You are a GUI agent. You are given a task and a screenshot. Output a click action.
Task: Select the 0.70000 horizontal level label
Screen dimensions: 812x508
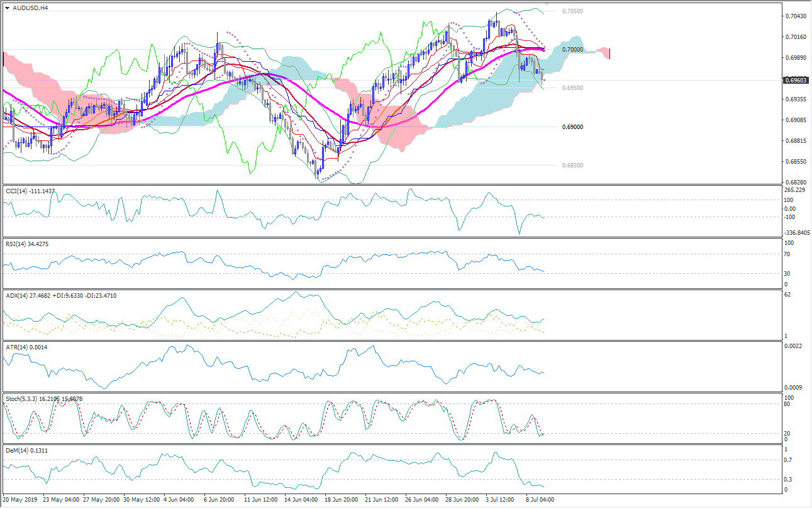[572, 50]
